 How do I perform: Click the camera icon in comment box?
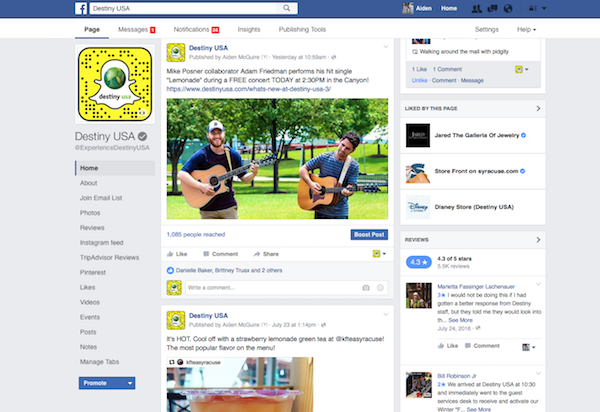pos(366,288)
